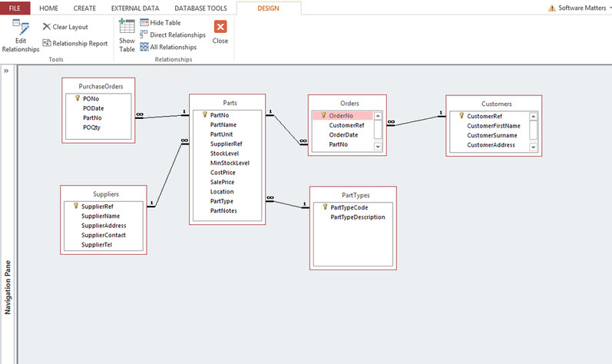Image resolution: width=612 pixels, height=364 pixels.
Task: Select the OrderNo field in Orders
Action: coord(342,115)
